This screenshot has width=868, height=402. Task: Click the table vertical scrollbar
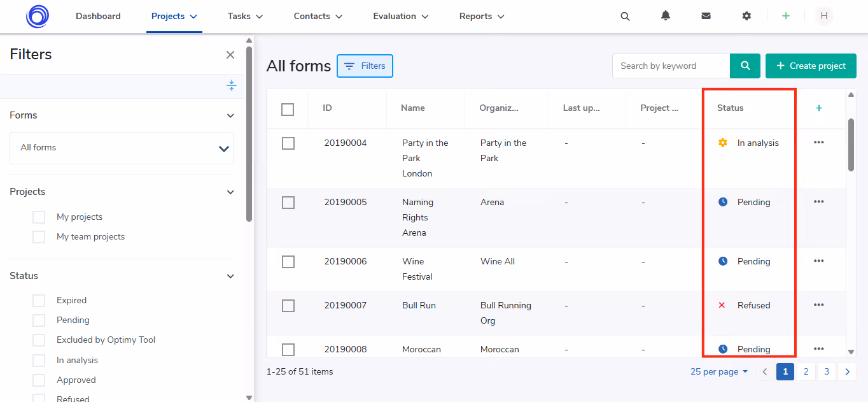[x=851, y=145]
